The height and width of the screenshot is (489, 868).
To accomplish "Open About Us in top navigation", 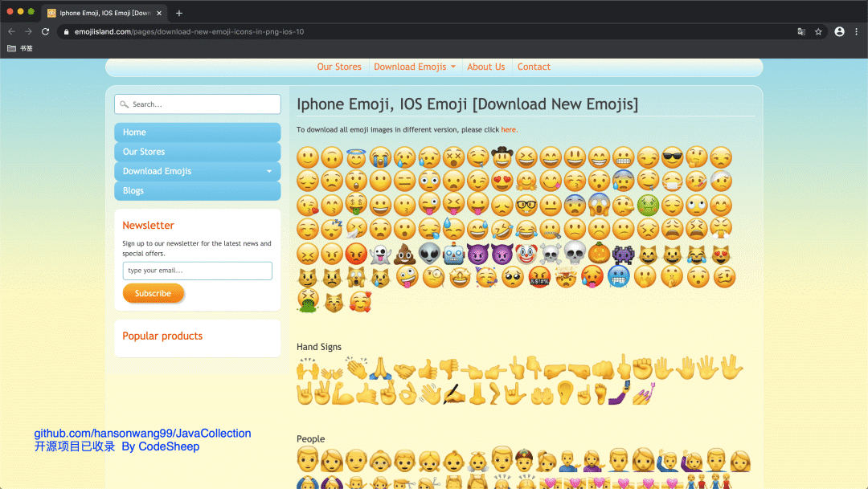I will coord(486,67).
